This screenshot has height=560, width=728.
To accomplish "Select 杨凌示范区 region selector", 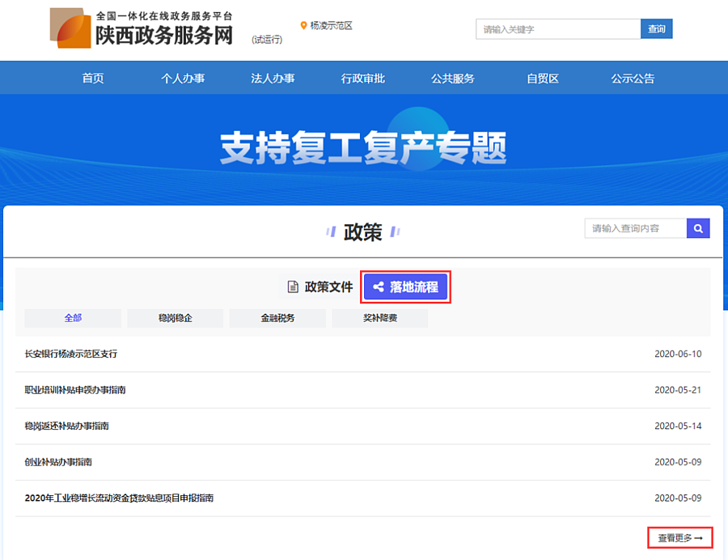I will click(x=332, y=26).
